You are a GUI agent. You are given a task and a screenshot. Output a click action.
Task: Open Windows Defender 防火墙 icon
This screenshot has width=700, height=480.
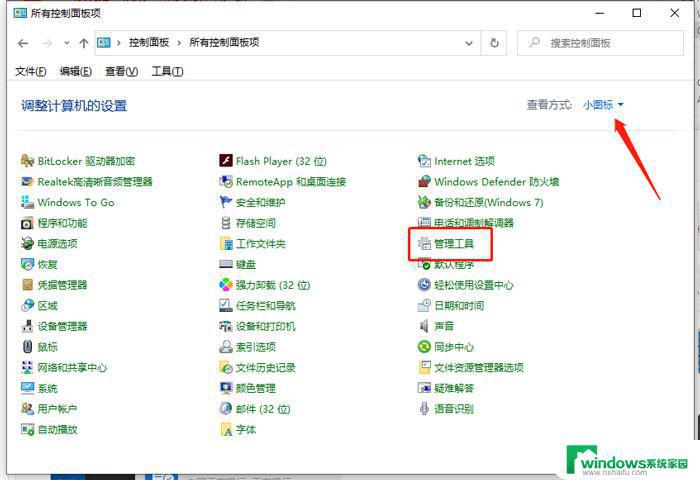[424, 182]
